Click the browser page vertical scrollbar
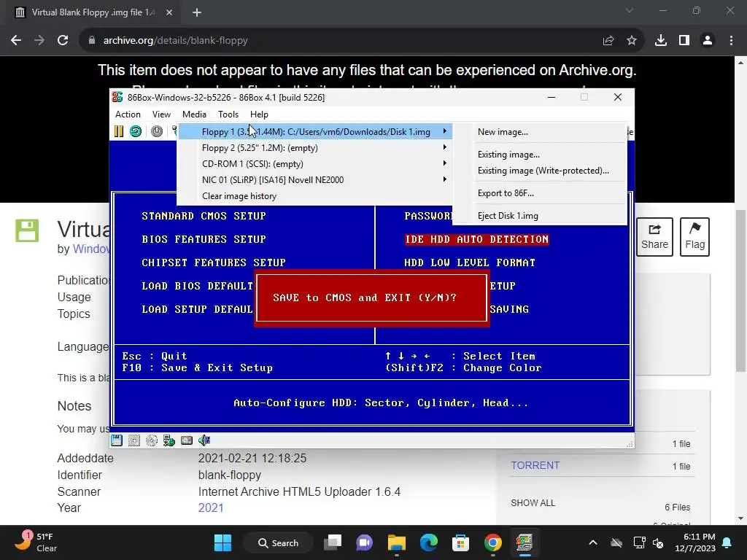 (741, 290)
